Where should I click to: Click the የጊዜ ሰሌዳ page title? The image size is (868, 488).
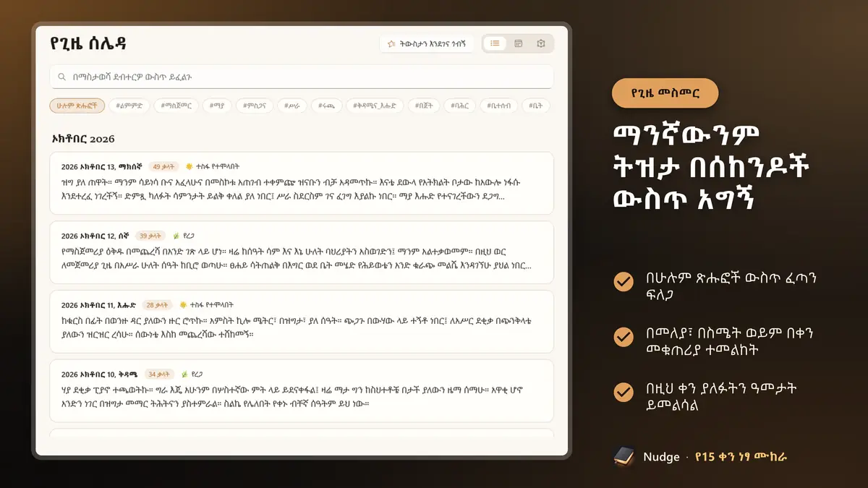[88, 43]
